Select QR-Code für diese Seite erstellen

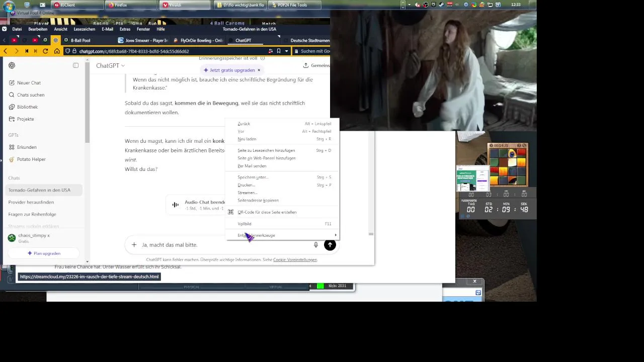coord(283,212)
